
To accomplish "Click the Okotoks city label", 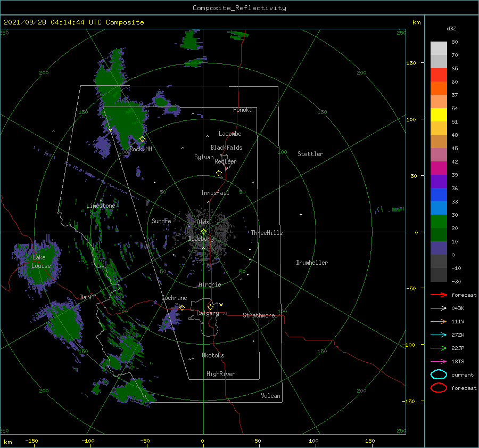I will [213, 355].
